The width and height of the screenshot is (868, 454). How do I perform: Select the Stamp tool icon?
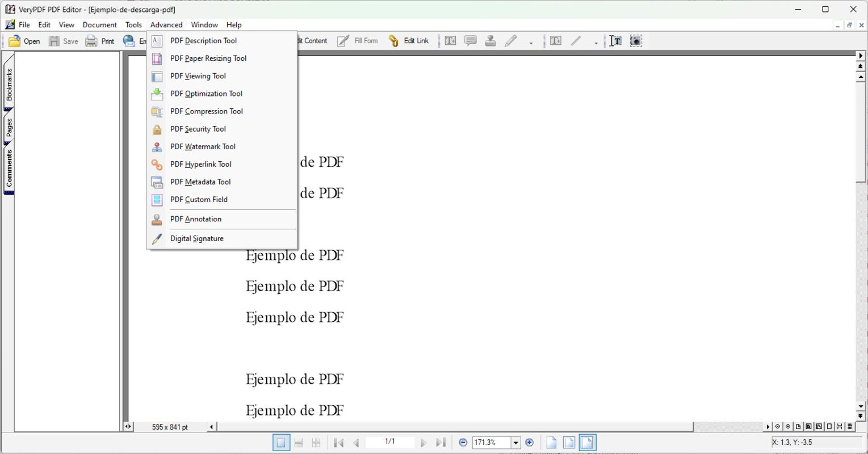490,41
